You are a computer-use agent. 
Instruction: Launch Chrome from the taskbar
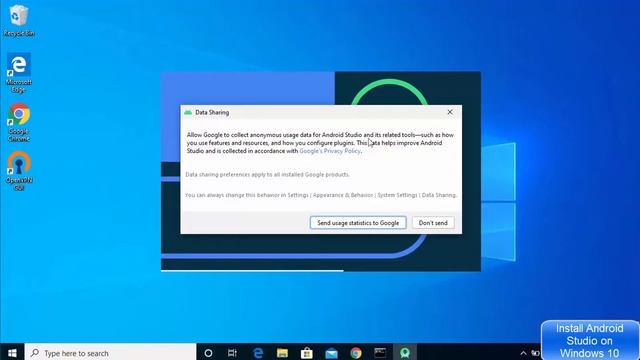[356, 353]
